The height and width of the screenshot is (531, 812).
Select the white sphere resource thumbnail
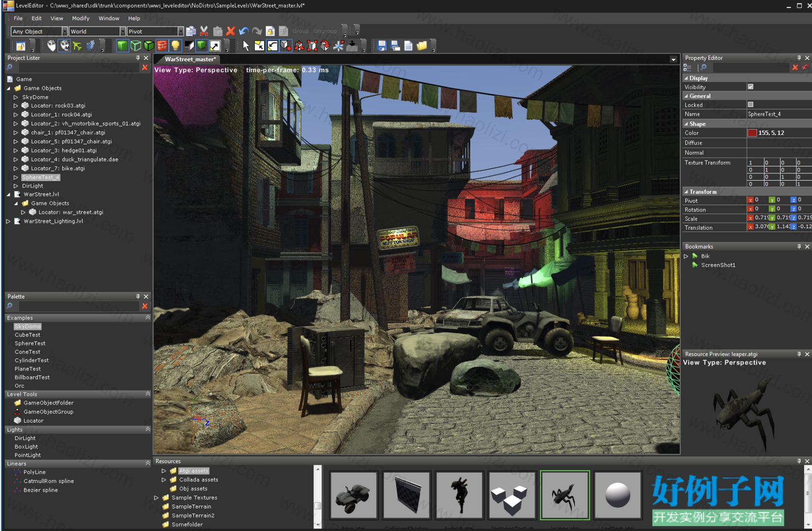coord(618,495)
